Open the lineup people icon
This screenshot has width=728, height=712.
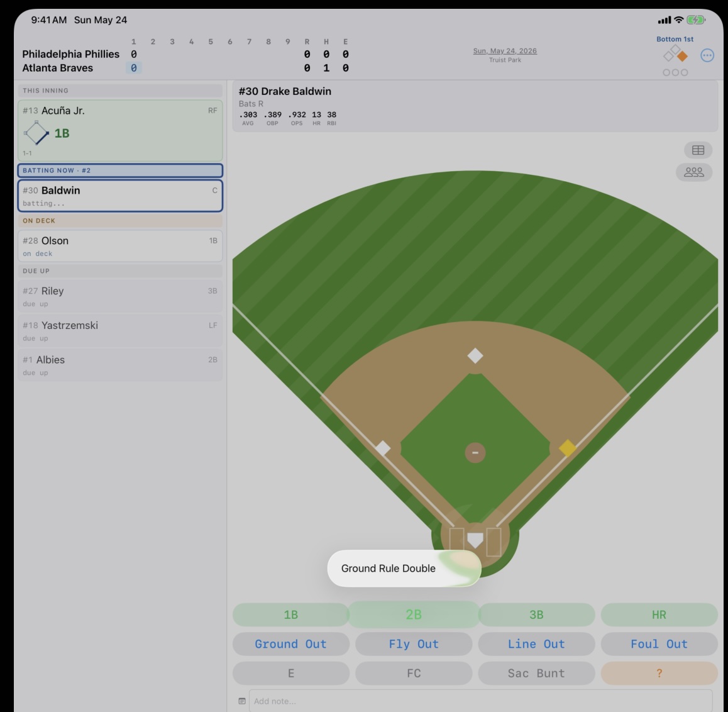click(693, 172)
